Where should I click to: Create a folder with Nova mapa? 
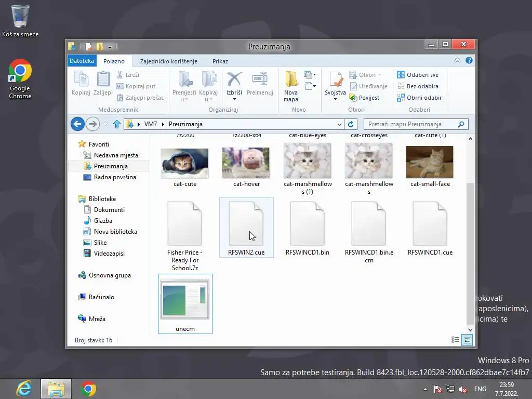(x=291, y=86)
